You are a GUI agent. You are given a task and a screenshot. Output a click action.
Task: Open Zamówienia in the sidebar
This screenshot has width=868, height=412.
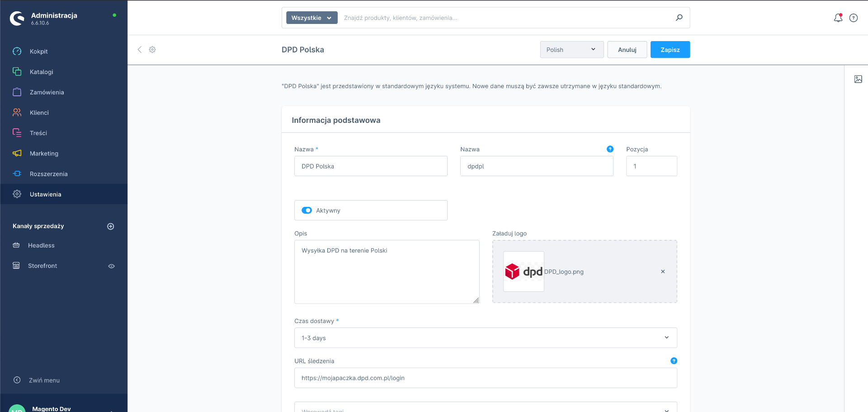(47, 92)
